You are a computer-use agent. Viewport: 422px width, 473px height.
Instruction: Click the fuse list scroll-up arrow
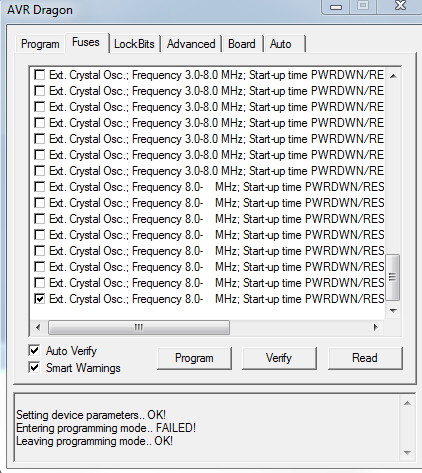pos(393,76)
